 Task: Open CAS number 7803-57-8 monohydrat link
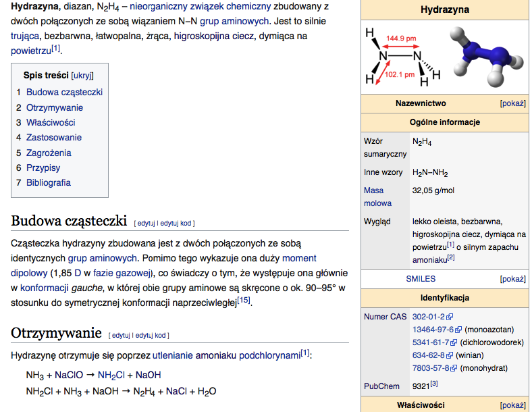431,368
